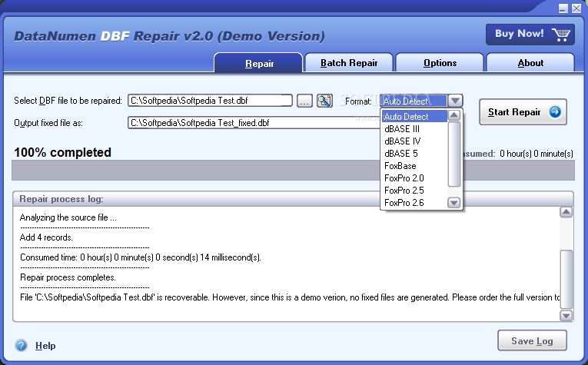The width and height of the screenshot is (588, 365).
Task: Click 'Repair process completes.' log line
Action: point(68,277)
